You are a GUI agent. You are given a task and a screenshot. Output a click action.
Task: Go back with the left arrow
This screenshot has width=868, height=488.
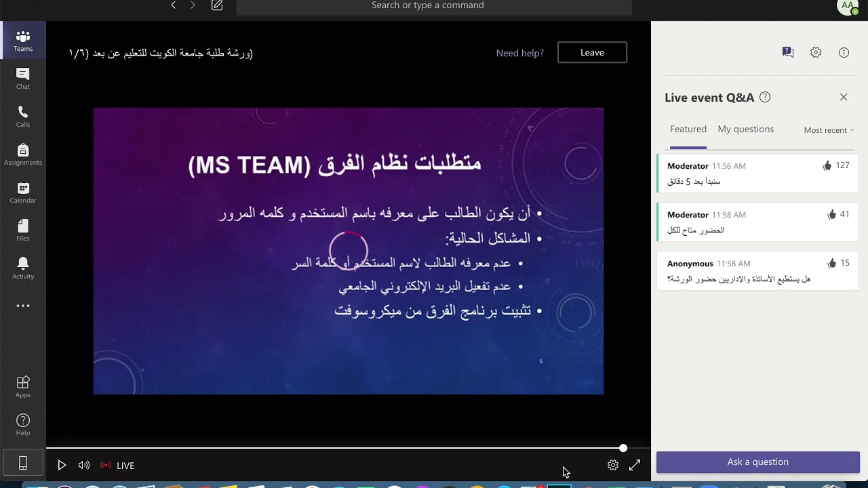(x=174, y=5)
